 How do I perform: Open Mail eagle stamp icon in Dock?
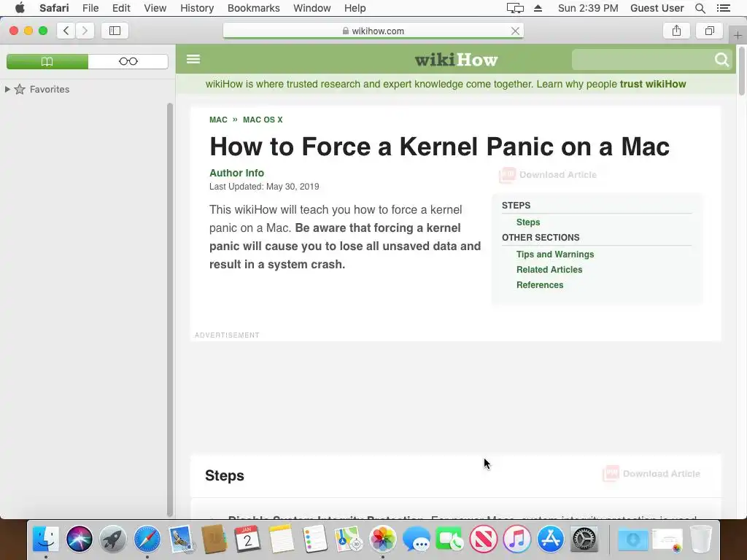point(181,539)
